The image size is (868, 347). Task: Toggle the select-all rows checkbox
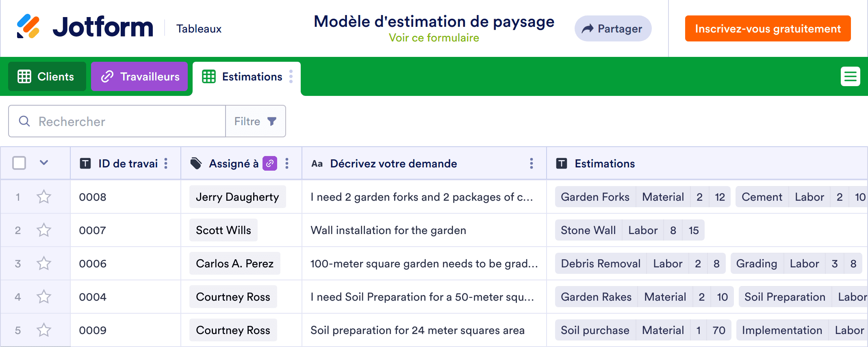(x=19, y=163)
